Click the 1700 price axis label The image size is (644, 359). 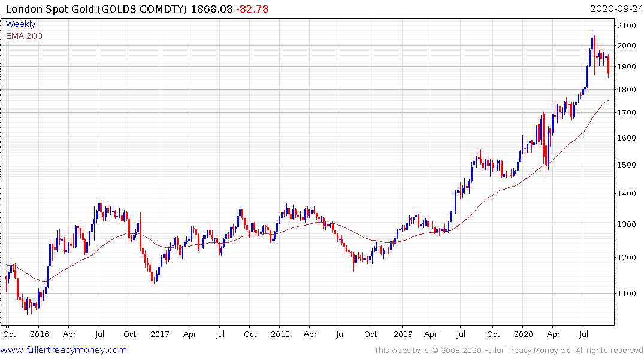coord(627,113)
